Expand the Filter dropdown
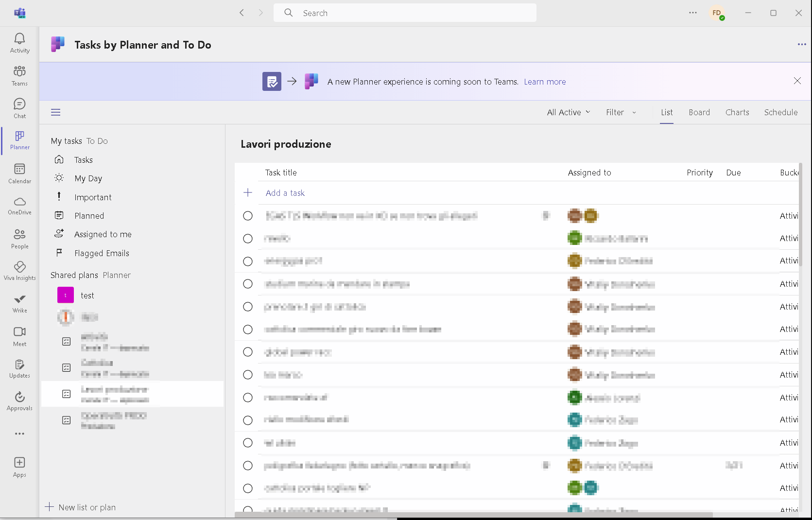Viewport: 812px width, 520px height. point(621,112)
